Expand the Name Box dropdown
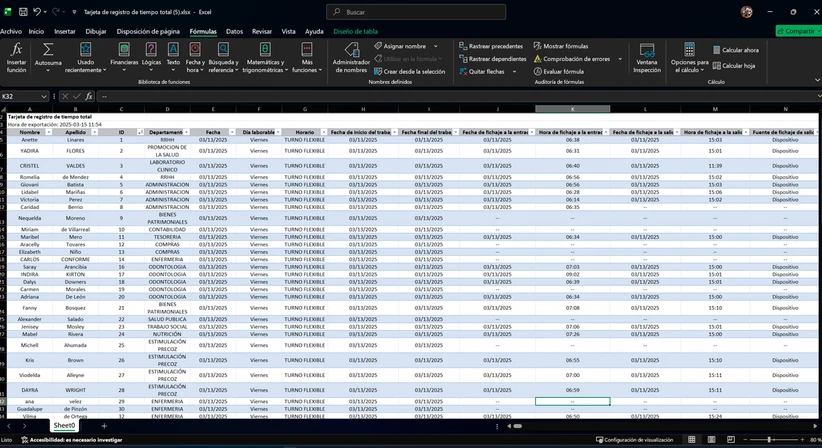Screen dimensions: 822x448 tap(44, 96)
